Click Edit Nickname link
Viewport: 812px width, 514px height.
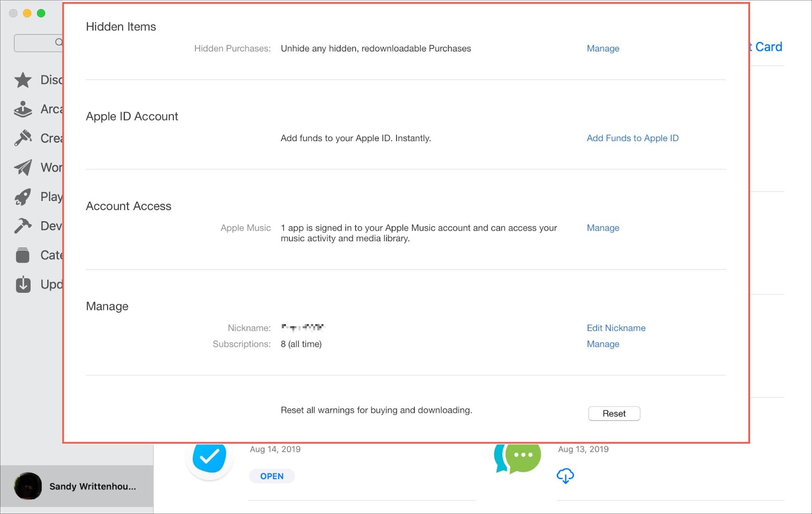[x=616, y=328]
